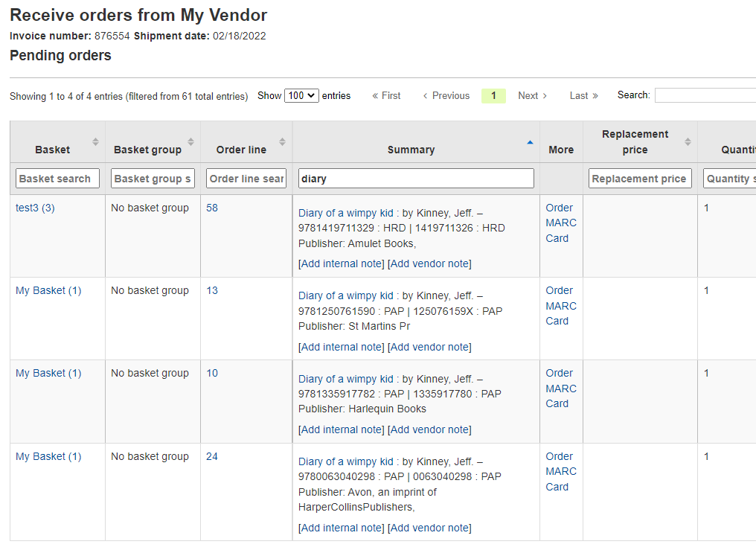
Task: Open the Show entries count dropdown
Action: (x=301, y=96)
